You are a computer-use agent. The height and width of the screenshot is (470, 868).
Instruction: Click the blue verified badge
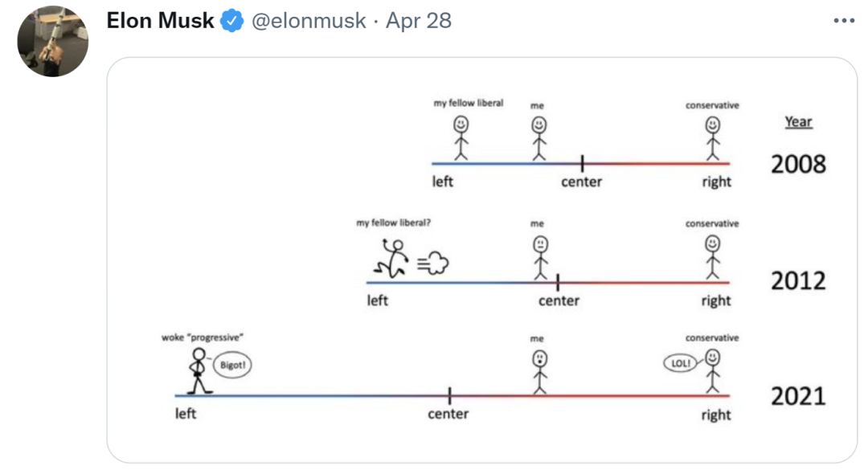coord(232,22)
